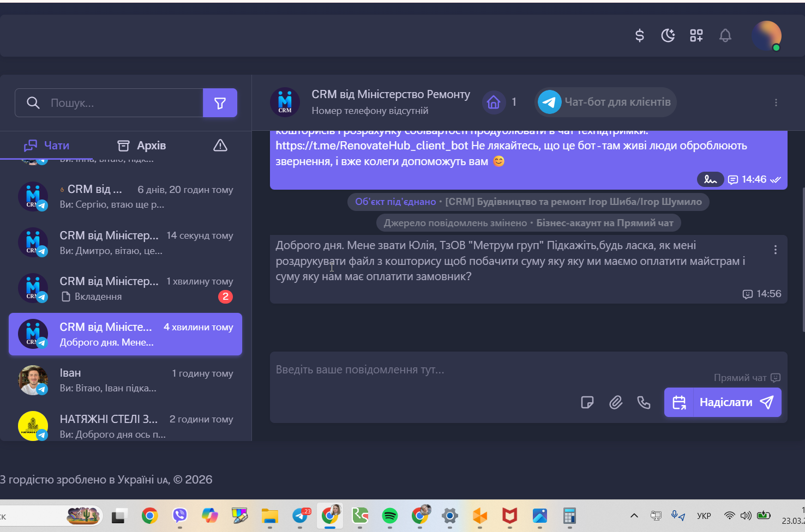Show hidden tray icons chevron
This screenshot has height=532, width=805.
tap(634, 516)
